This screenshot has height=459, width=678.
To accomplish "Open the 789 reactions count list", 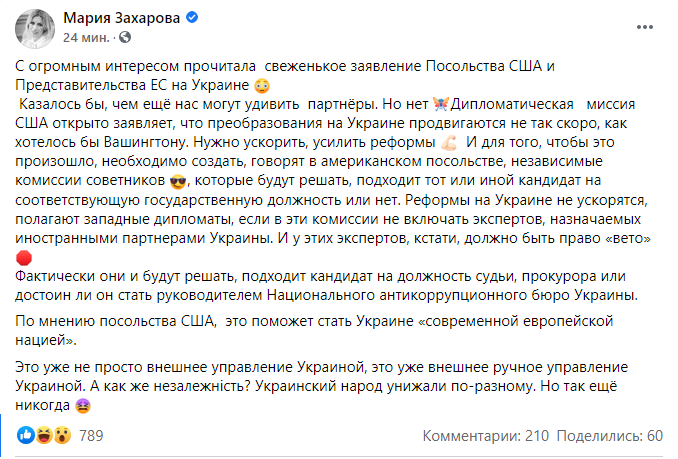I will pos(91,435).
